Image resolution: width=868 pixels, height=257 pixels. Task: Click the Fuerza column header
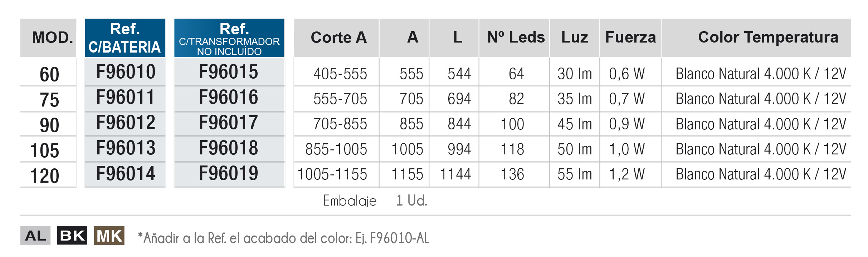click(631, 38)
